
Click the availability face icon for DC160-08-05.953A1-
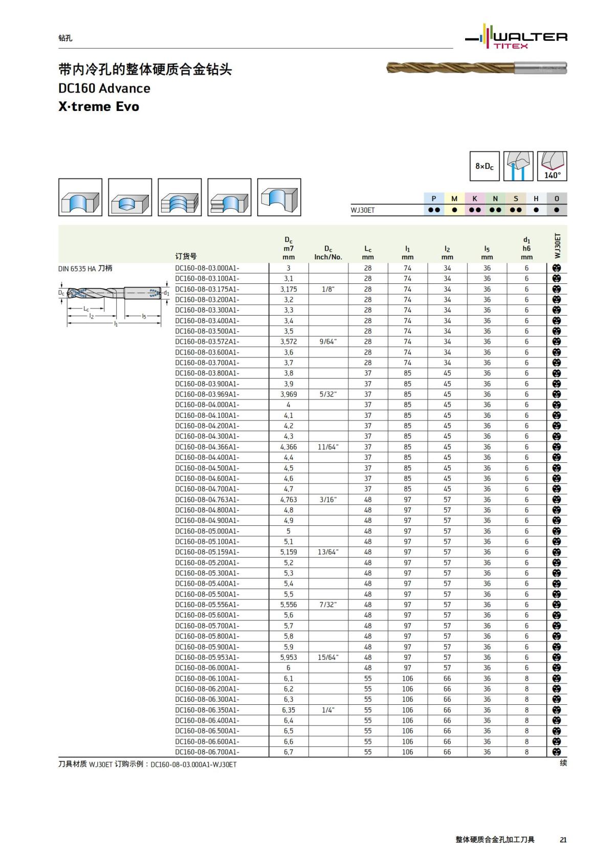click(557, 657)
